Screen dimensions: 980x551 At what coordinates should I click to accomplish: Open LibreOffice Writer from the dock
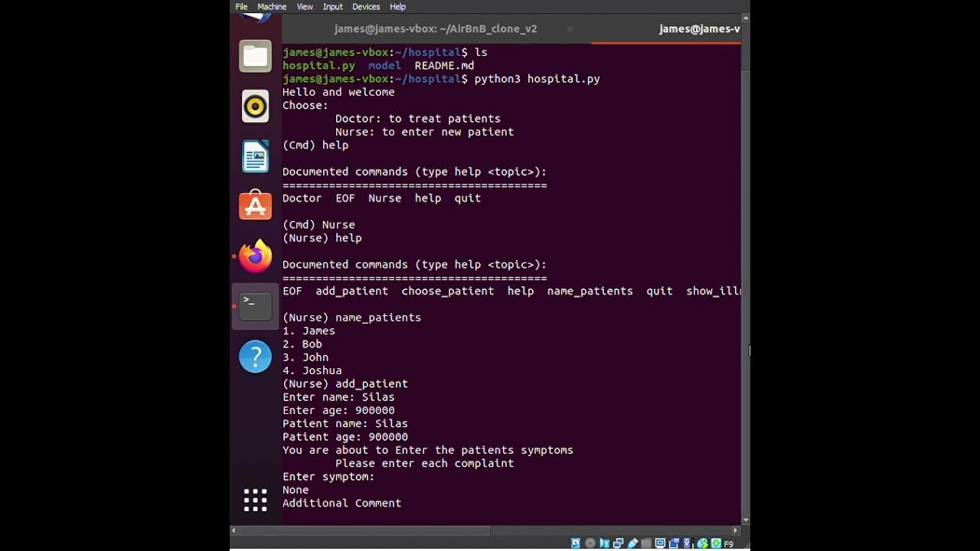point(255,156)
